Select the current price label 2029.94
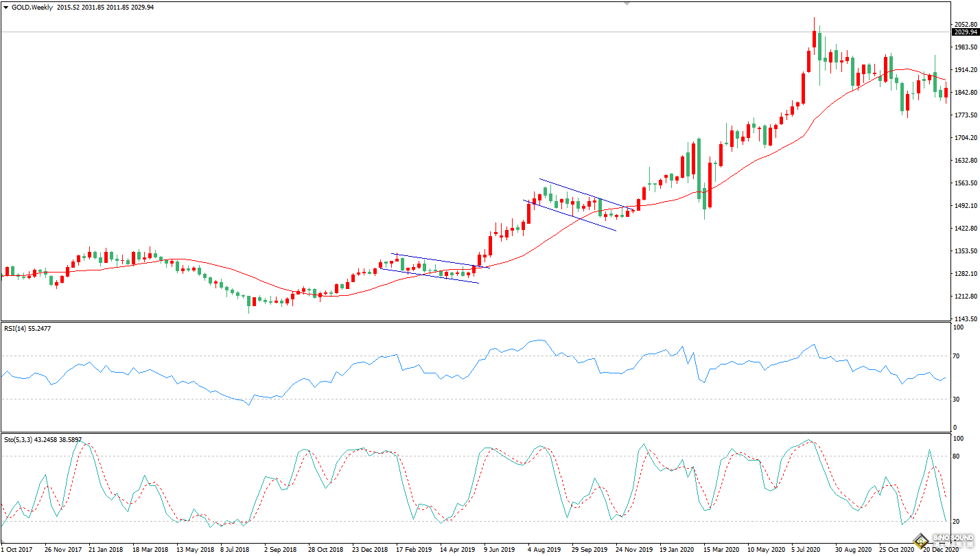Screen dimensions: 980x556 [965, 32]
